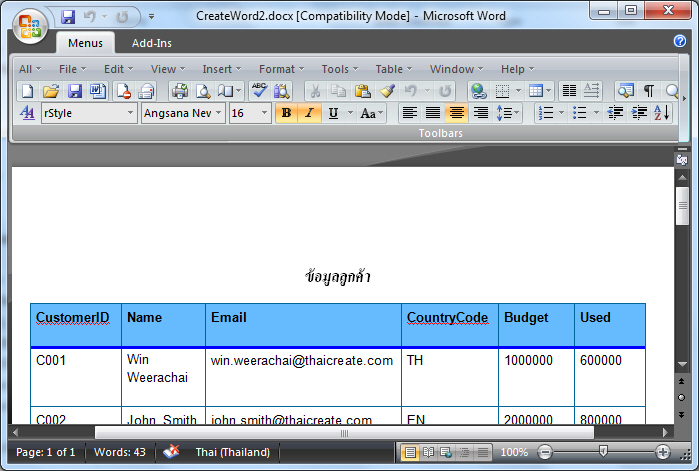Toggle Underline formatting

[x=333, y=113]
